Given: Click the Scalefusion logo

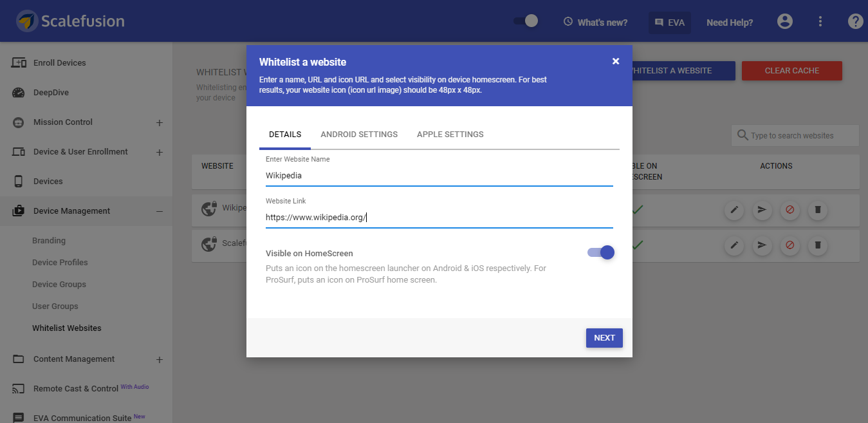Looking at the screenshot, I should pos(70,21).
